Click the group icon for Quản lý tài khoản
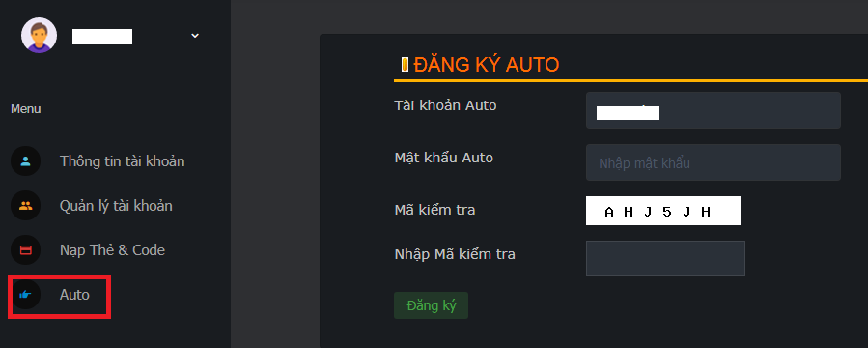The image size is (868, 348). pyautogui.click(x=25, y=206)
